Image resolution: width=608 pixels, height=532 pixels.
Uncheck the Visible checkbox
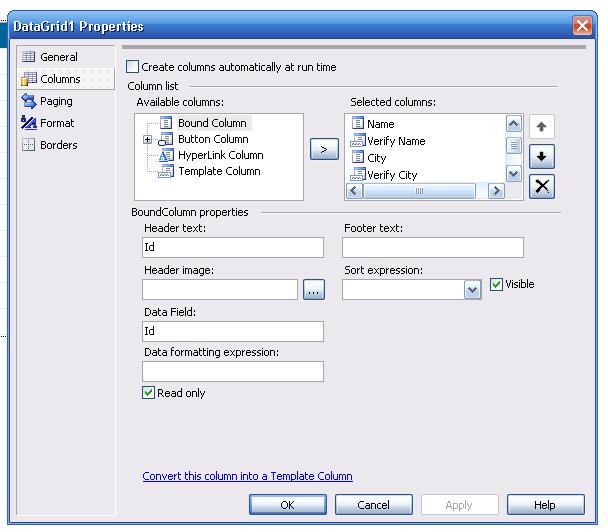coord(496,284)
